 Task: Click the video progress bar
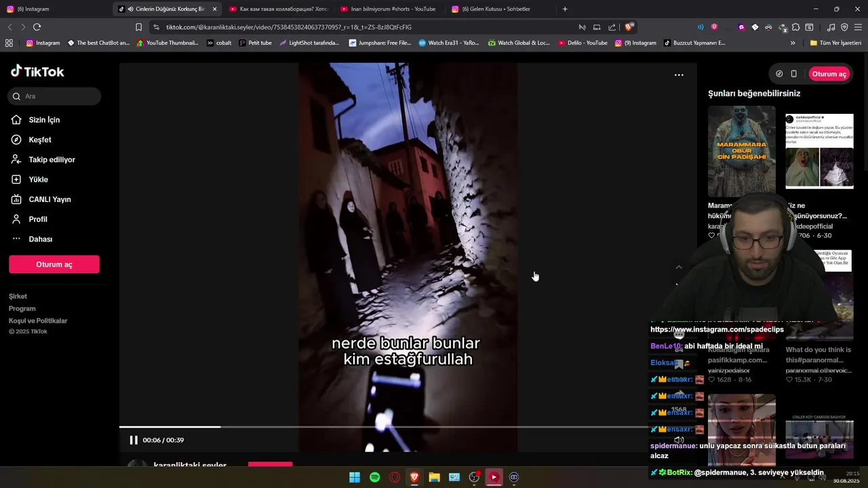385,427
